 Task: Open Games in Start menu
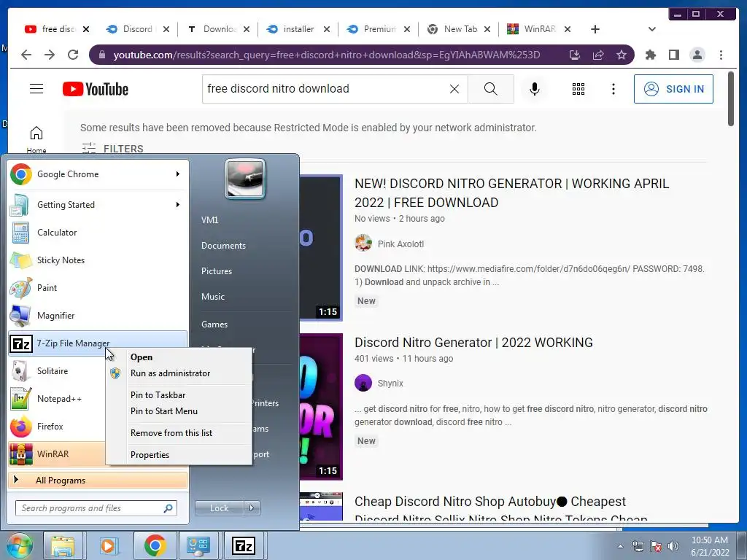coord(214,324)
